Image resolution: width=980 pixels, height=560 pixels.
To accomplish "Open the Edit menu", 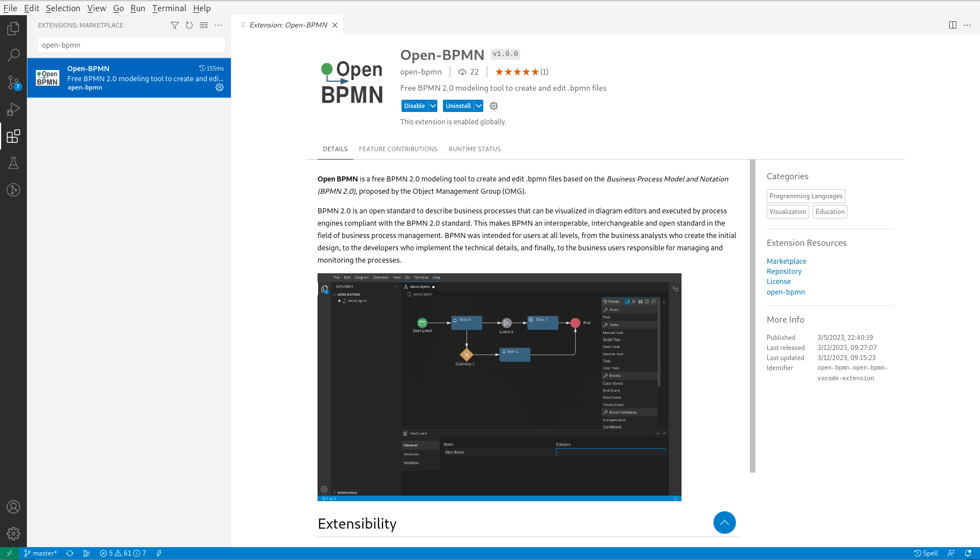I will (x=31, y=8).
